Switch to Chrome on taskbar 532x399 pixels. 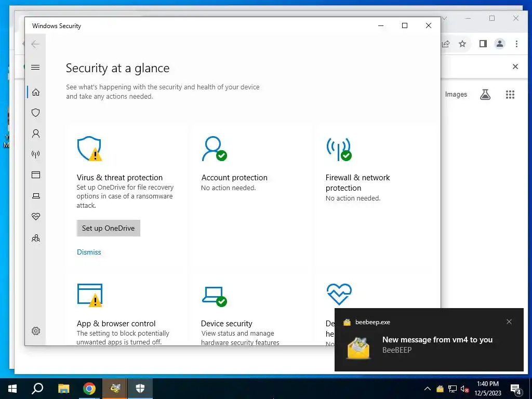[x=89, y=389]
